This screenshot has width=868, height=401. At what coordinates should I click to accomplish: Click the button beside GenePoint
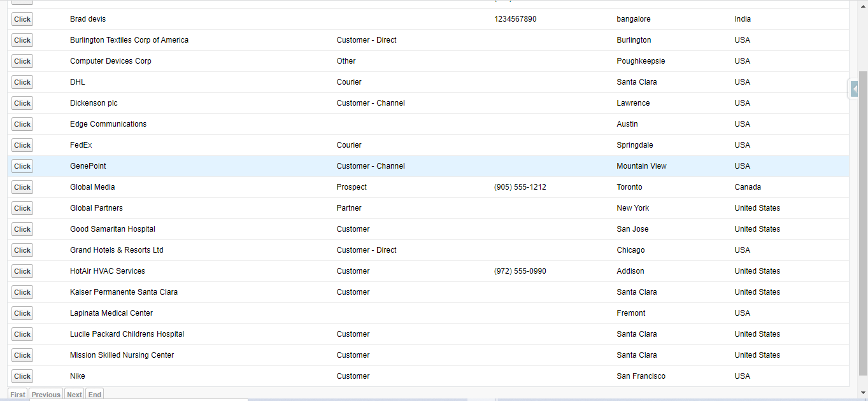click(22, 166)
